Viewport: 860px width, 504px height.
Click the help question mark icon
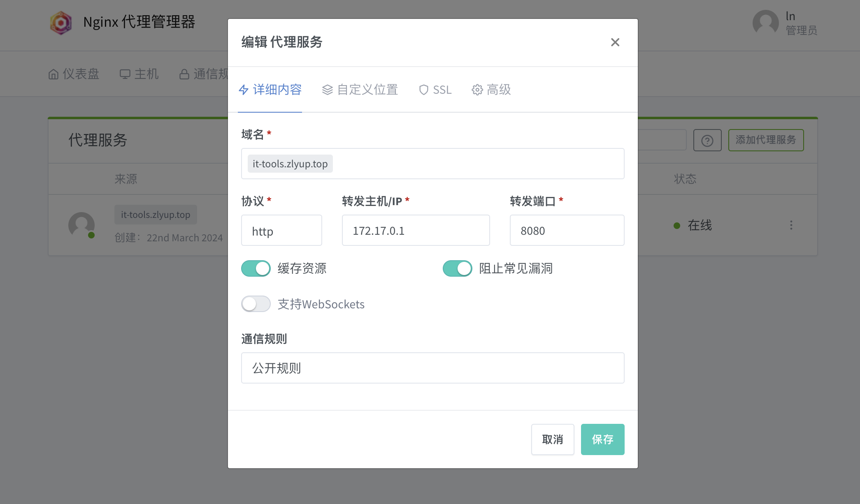click(x=707, y=140)
